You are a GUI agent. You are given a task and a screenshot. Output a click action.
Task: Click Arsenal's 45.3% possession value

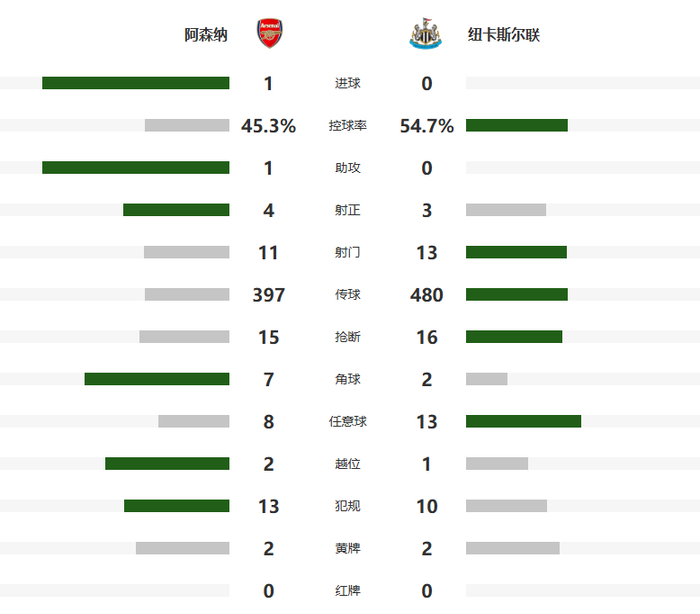[268, 126]
